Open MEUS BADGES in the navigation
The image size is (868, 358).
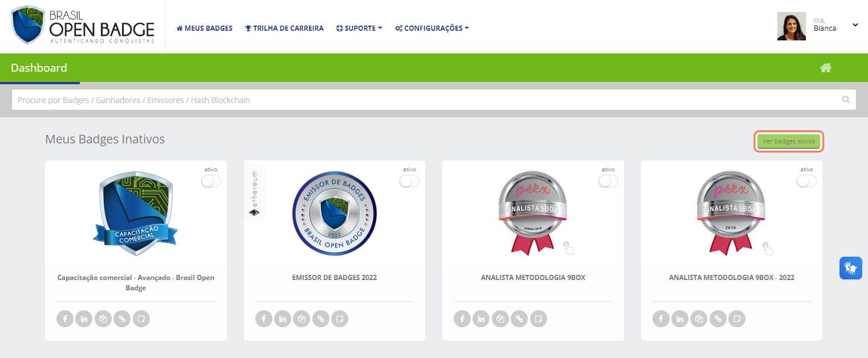[x=205, y=28]
